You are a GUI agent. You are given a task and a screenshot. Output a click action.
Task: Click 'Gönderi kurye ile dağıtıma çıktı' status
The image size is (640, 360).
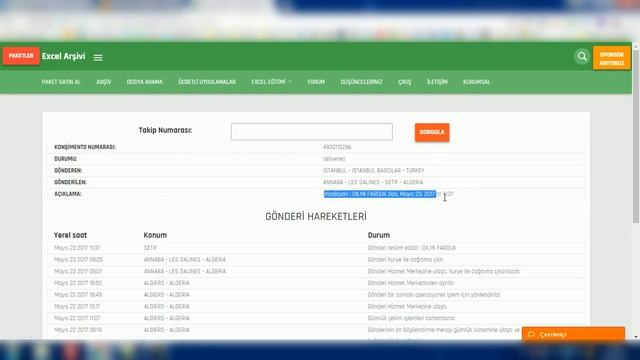click(406, 260)
